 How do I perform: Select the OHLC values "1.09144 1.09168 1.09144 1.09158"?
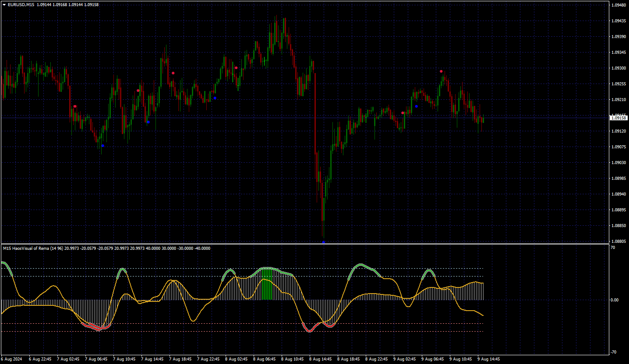point(68,5)
